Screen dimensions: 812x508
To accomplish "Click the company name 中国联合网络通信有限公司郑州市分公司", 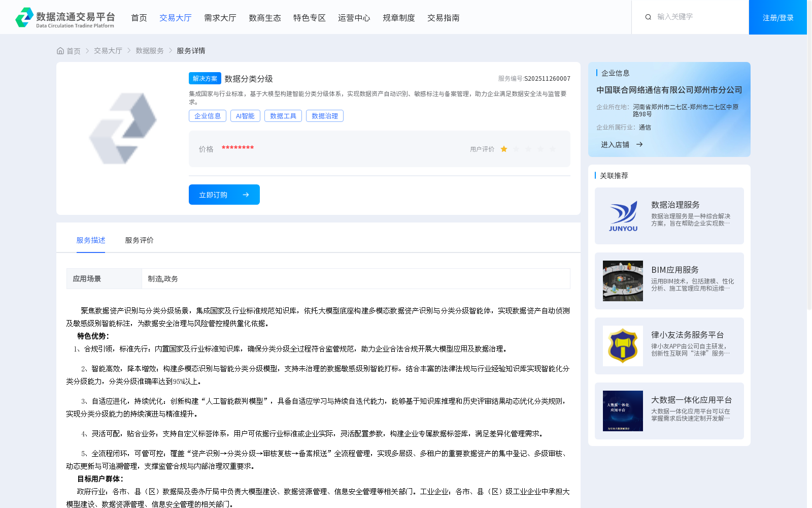I will (669, 90).
